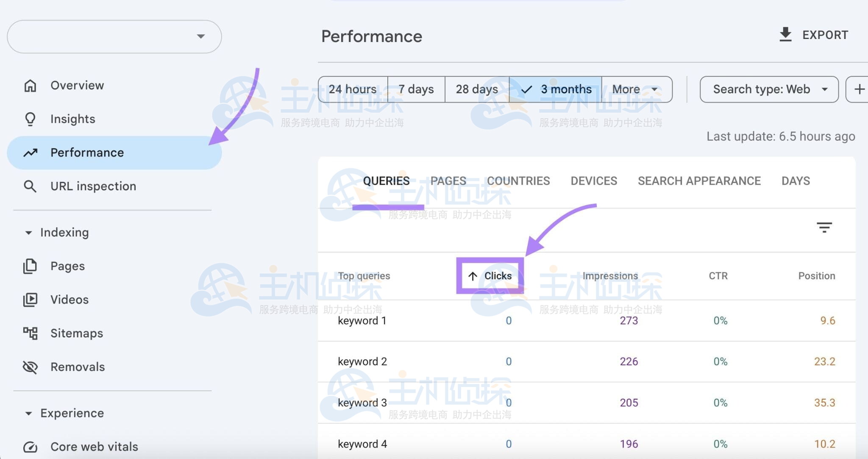Click the 205 impressions value
The image size is (868, 459).
pos(629,403)
